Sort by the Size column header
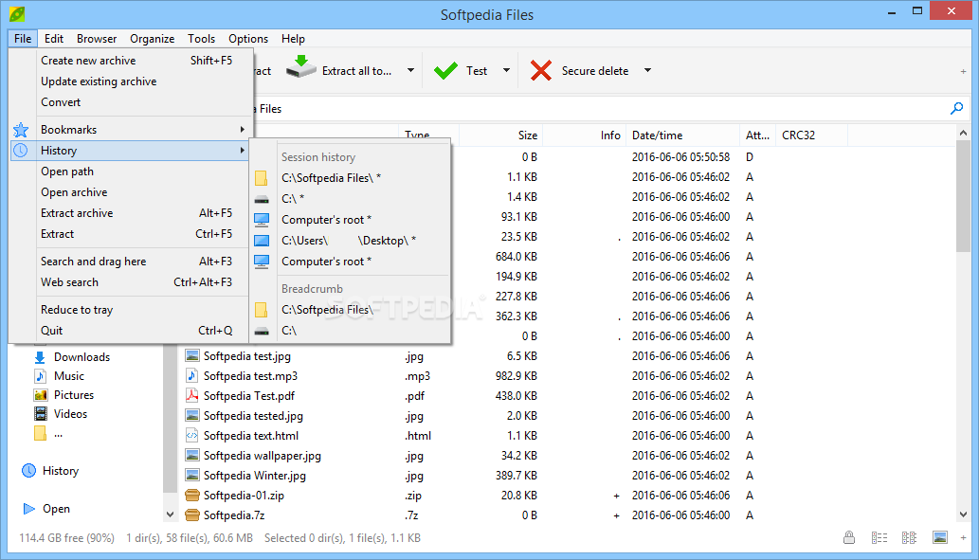979x560 pixels. pos(501,135)
